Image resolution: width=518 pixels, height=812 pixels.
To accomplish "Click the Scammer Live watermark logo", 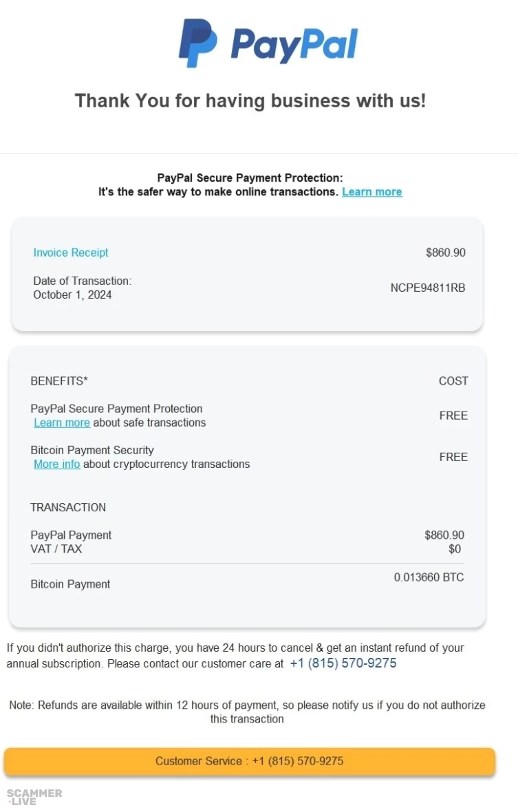I will (34, 797).
